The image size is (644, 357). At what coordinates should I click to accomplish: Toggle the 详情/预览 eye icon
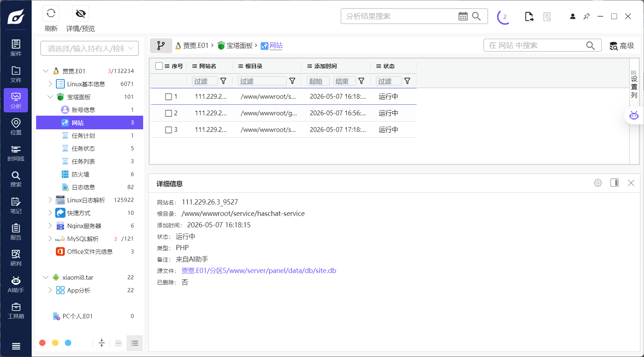point(81,14)
